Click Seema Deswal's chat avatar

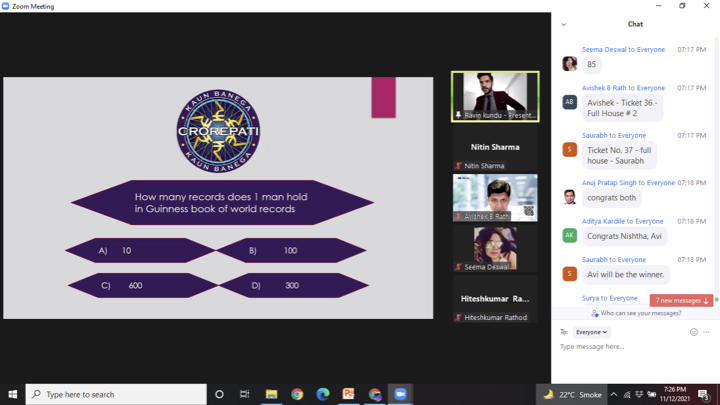pos(570,63)
